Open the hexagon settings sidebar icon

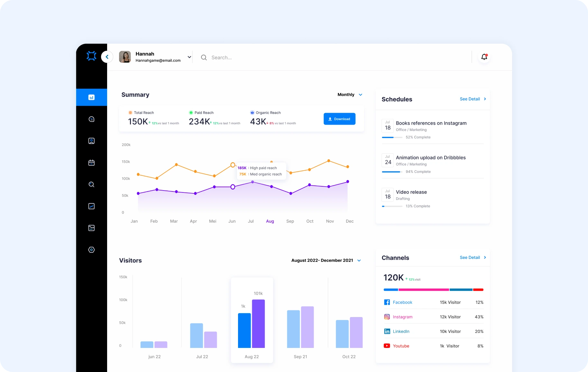coord(91,250)
